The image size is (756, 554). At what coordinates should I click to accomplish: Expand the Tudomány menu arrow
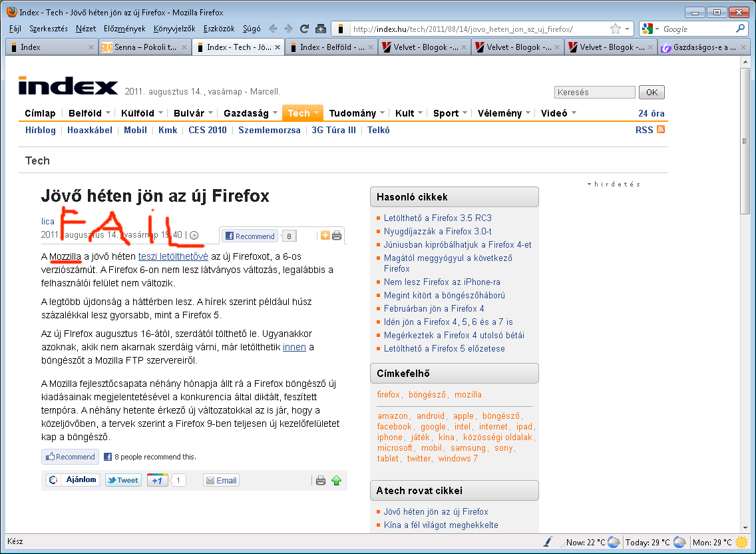(x=383, y=113)
